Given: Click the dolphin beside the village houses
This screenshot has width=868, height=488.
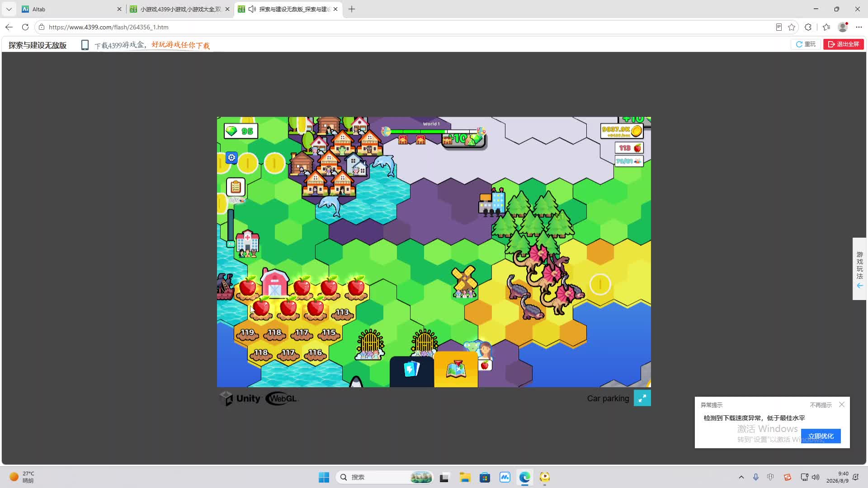Looking at the screenshot, I should 384,165.
